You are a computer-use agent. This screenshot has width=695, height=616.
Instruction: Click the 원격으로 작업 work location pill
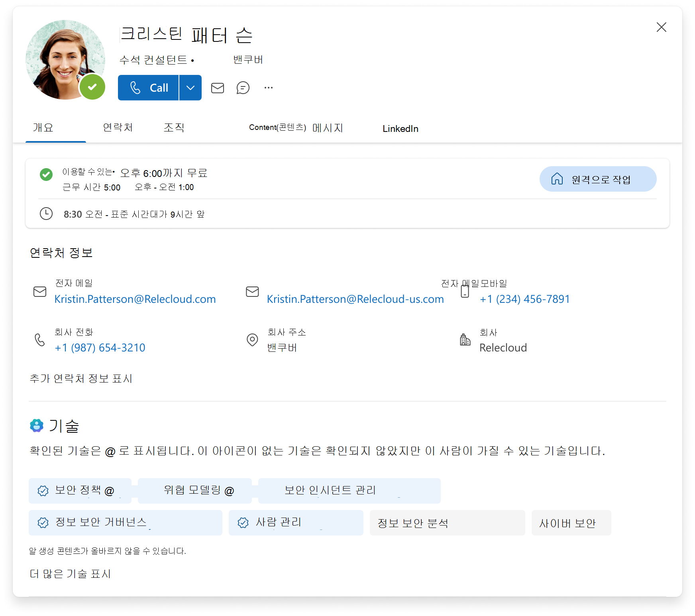point(598,179)
